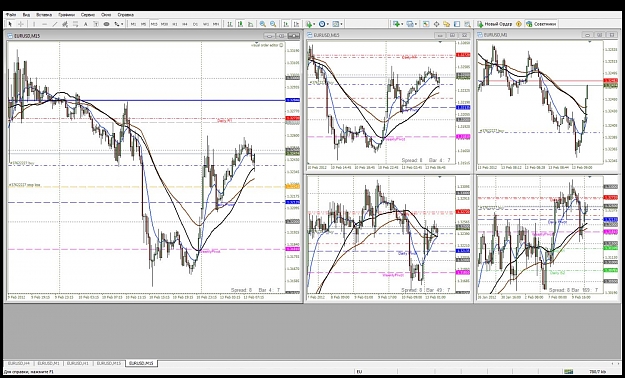Select the crosshair tool

(x=21, y=24)
